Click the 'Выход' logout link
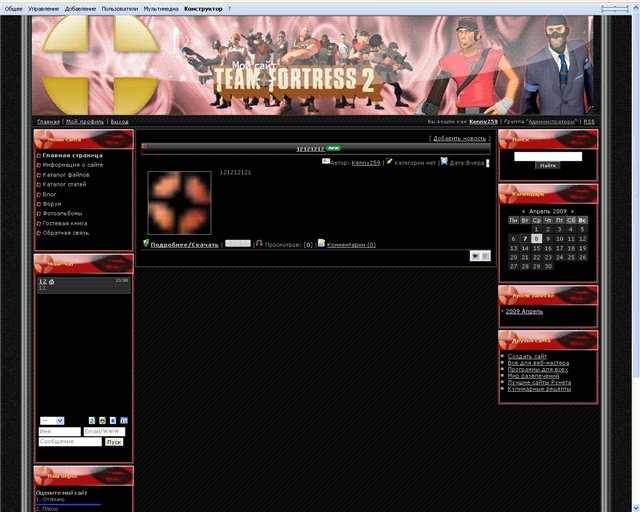The width and height of the screenshot is (640, 512). point(120,122)
